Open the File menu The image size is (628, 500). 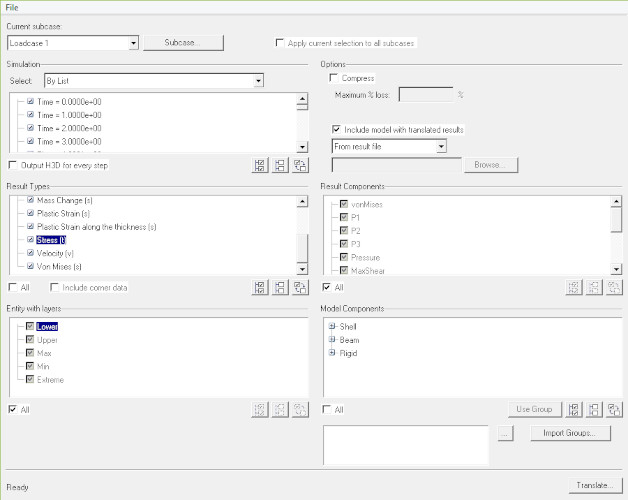(12, 7)
